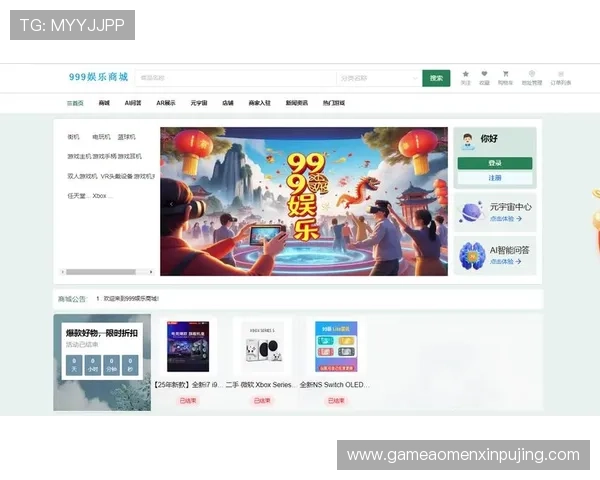Click the green 搜索 button

(436, 78)
